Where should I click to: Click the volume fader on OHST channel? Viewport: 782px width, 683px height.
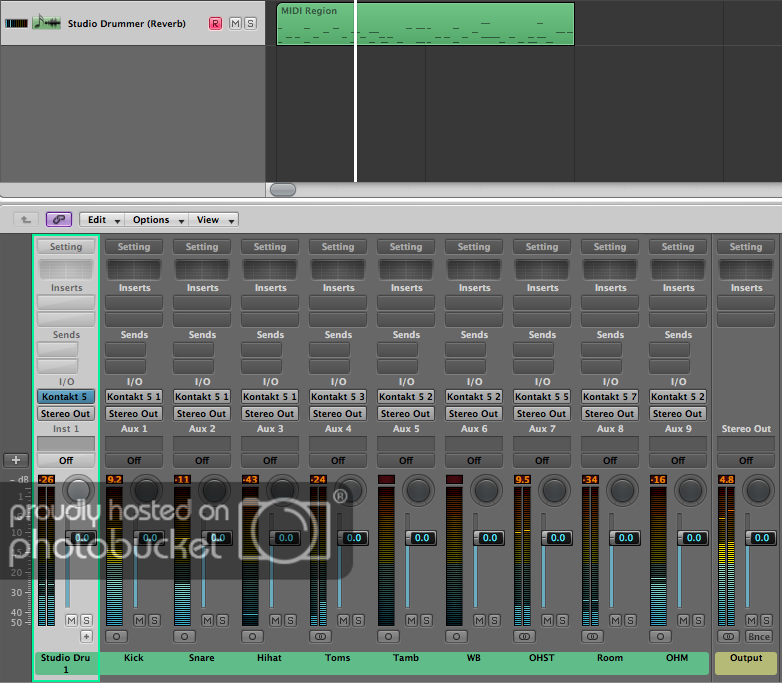click(x=557, y=538)
